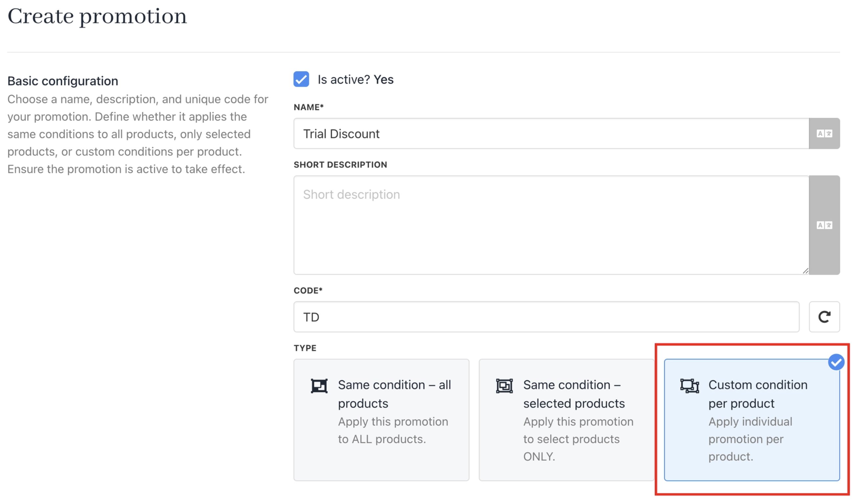Click the blue checkmark badge on selected type

[836, 362]
